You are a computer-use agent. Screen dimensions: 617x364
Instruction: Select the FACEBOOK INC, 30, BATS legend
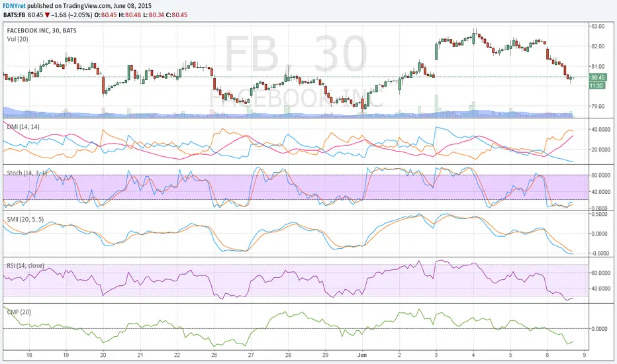(42, 30)
